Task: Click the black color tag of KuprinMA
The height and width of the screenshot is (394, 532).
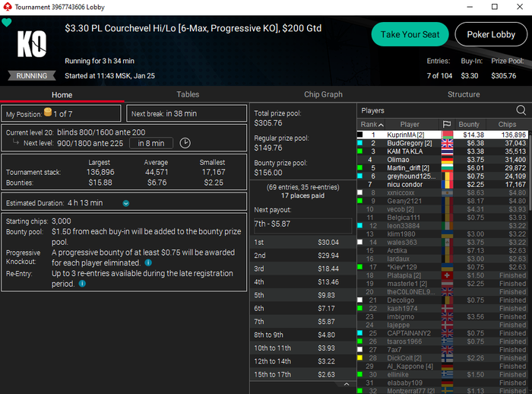Action: point(359,135)
